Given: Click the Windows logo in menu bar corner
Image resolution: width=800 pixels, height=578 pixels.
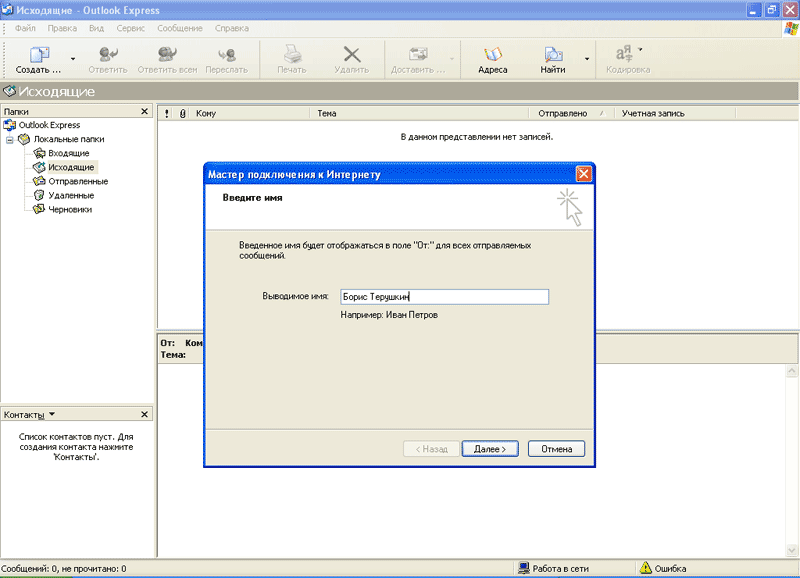Looking at the screenshot, I should [791, 29].
